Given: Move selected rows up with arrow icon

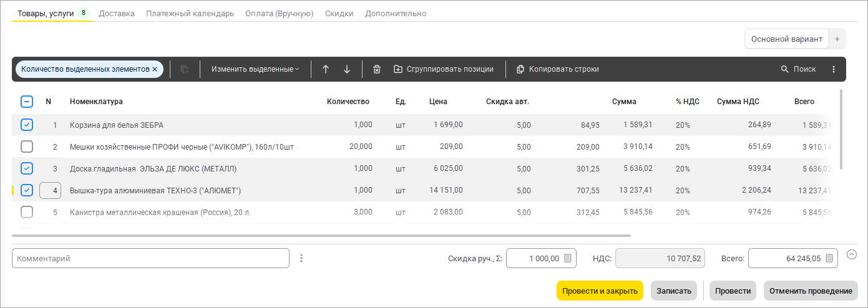Looking at the screenshot, I should coord(326,69).
